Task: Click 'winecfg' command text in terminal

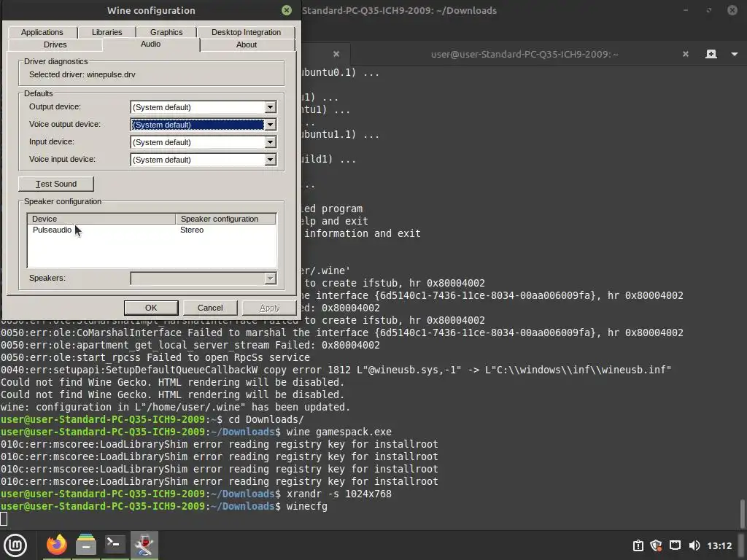Action: point(307,506)
